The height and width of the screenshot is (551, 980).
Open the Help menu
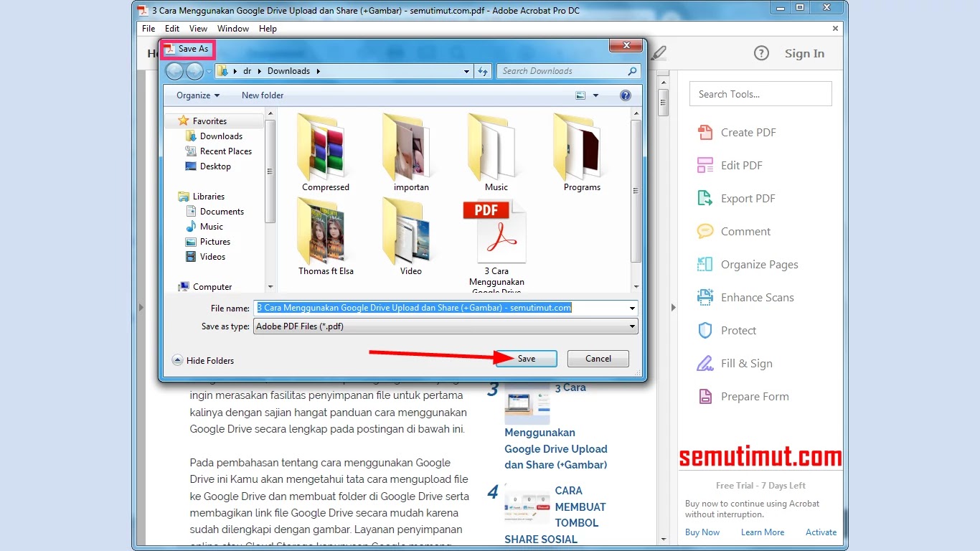(268, 29)
